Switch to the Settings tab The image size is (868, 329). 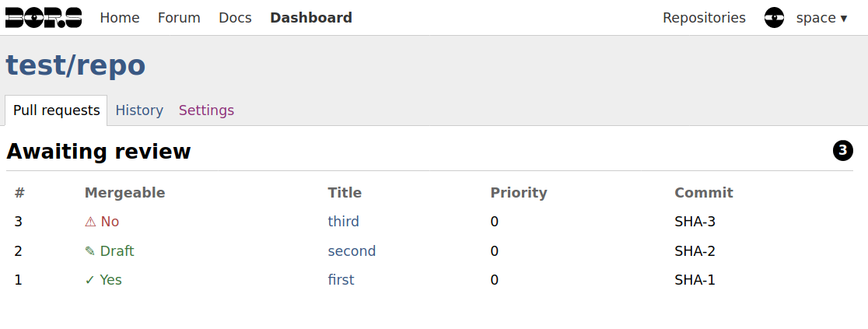point(206,110)
